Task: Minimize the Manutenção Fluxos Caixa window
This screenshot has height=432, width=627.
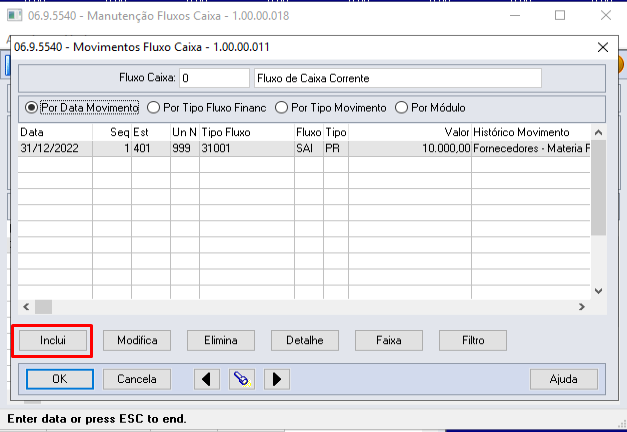Action: click(x=515, y=16)
